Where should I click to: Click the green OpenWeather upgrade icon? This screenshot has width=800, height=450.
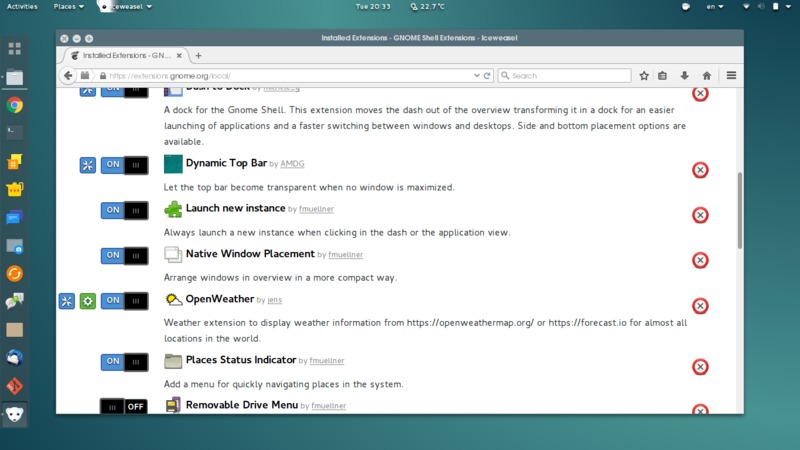click(88, 301)
